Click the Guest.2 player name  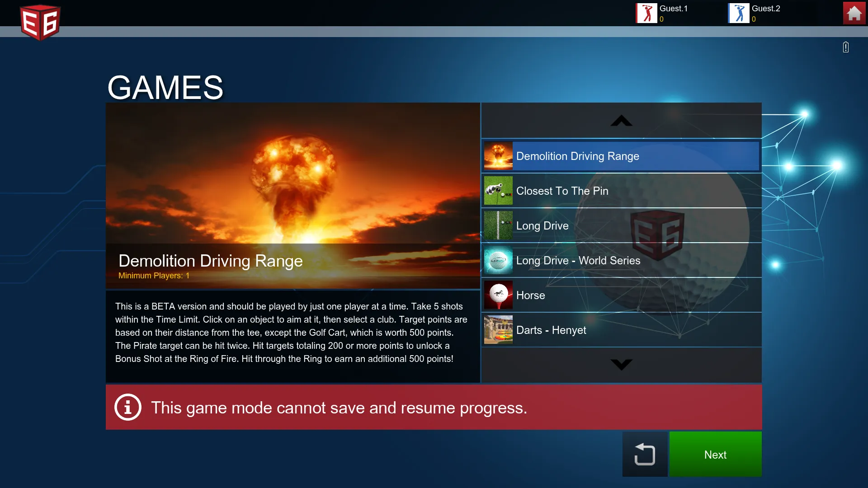(x=766, y=9)
